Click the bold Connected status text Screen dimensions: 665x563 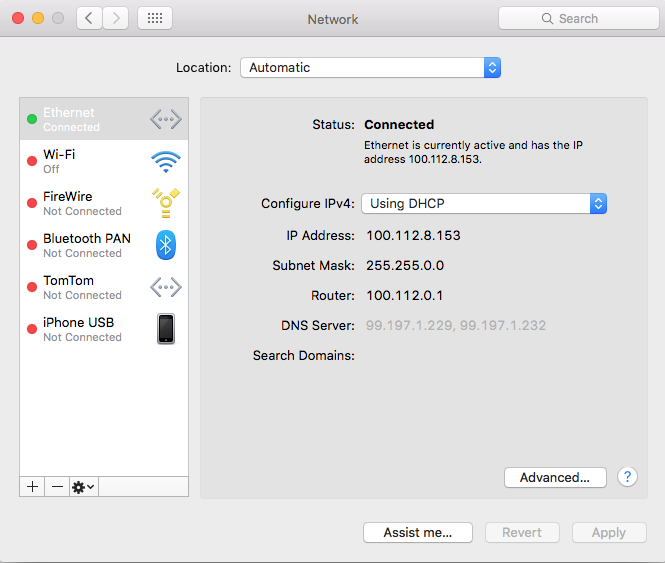coord(399,125)
